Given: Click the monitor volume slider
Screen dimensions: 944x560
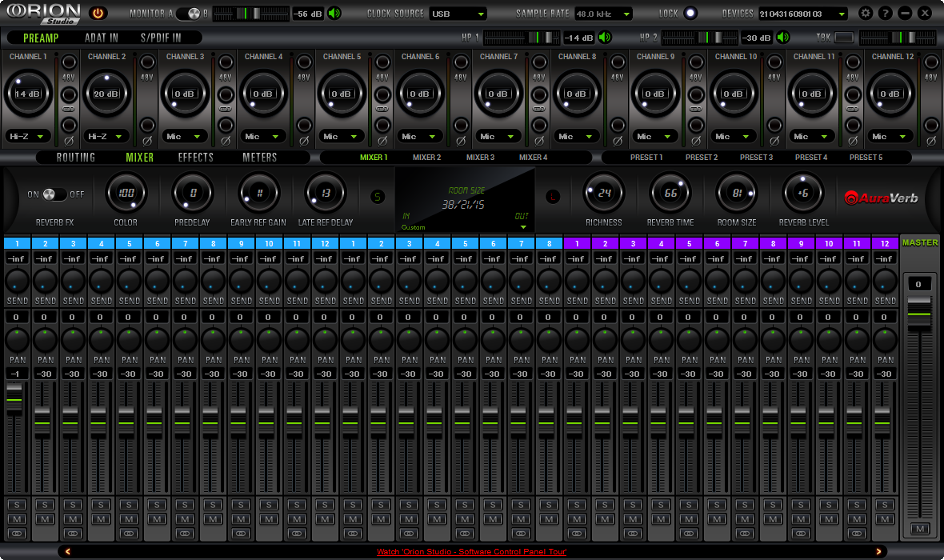Looking at the screenshot, I should pyautogui.click(x=250, y=14).
